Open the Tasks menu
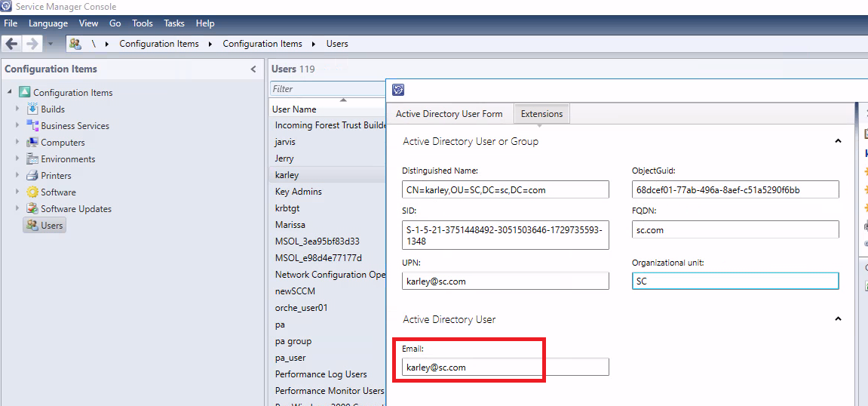This screenshot has width=868, height=406. pyautogui.click(x=173, y=23)
